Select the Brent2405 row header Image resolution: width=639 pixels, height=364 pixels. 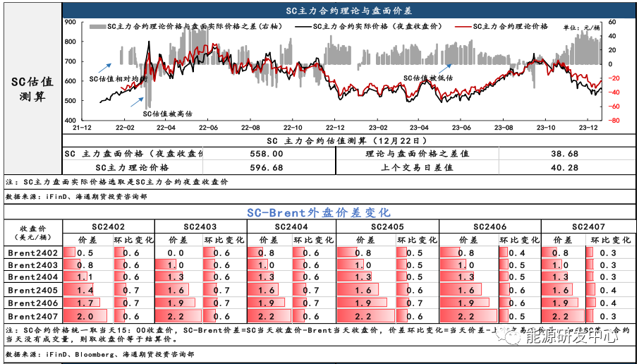pyautogui.click(x=33, y=291)
